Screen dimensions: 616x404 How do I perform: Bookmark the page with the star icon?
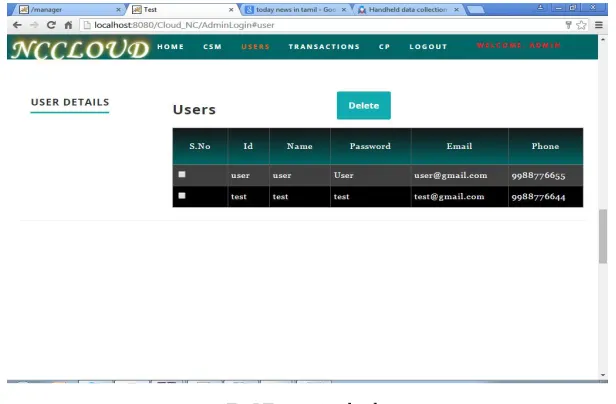coord(581,25)
